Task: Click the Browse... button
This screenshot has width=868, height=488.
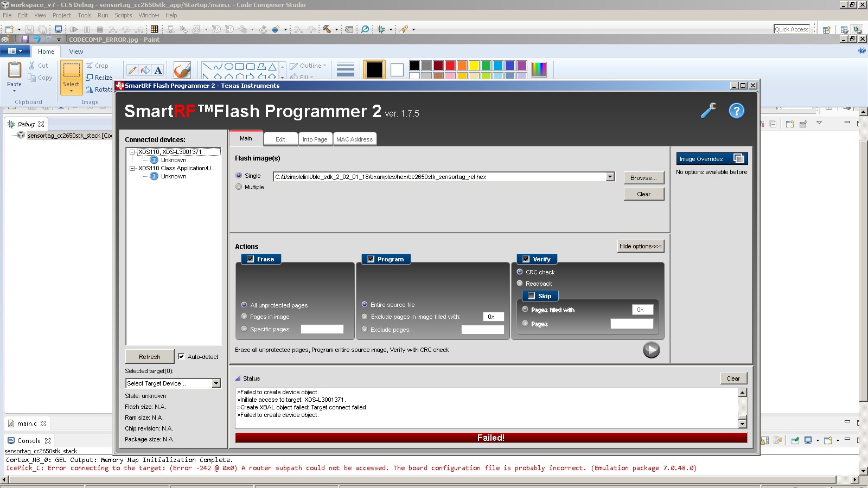Action: pyautogui.click(x=644, y=177)
